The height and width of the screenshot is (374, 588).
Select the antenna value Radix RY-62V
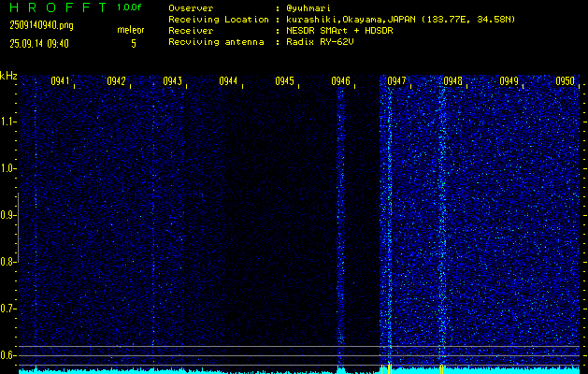click(x=320, y=42)
